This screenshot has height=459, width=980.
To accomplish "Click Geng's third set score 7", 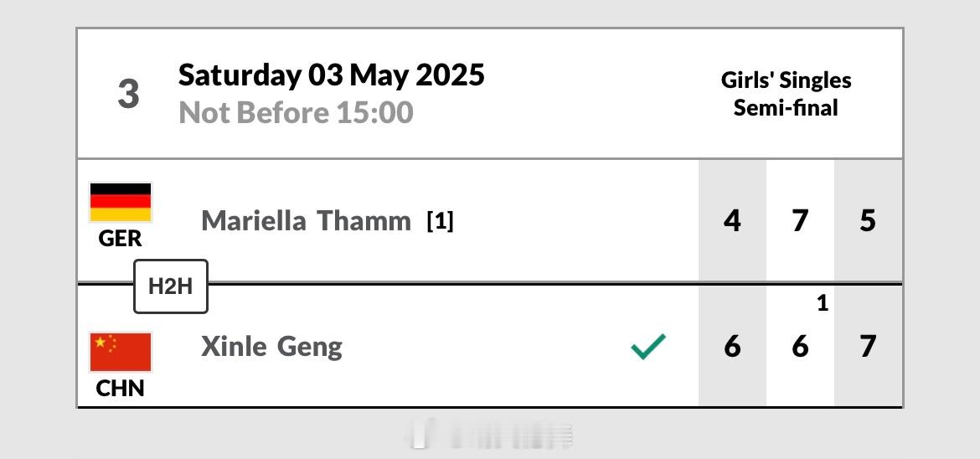I will 868,347.
